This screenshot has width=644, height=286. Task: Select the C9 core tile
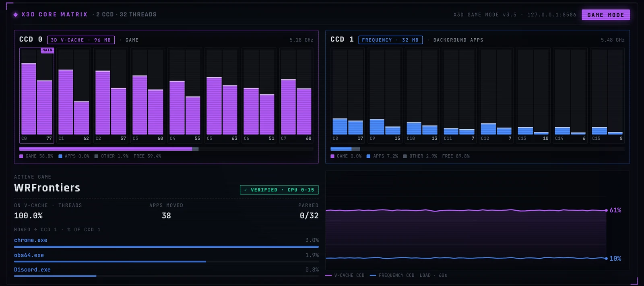click(x=385, y=95)
